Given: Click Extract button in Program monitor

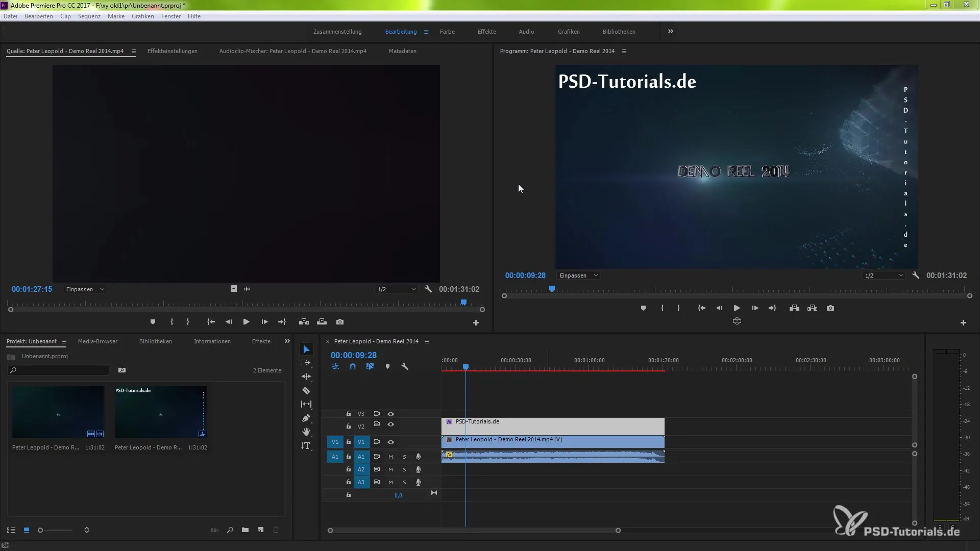Looking at the screenshot, I should (813, 308).
